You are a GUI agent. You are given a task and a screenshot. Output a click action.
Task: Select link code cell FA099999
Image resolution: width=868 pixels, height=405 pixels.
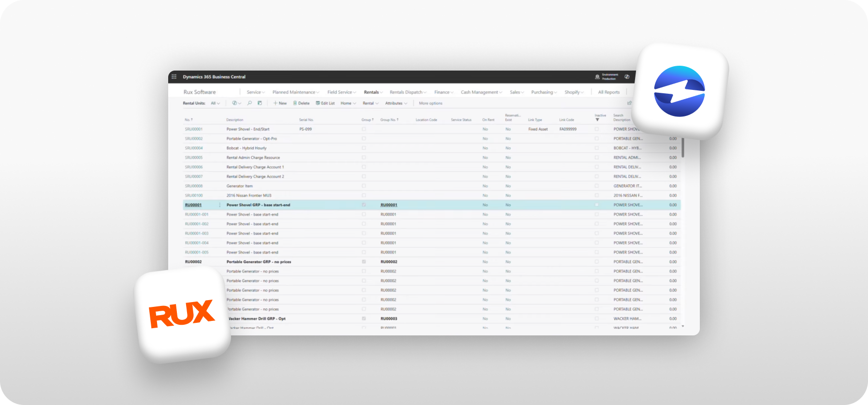568,129
